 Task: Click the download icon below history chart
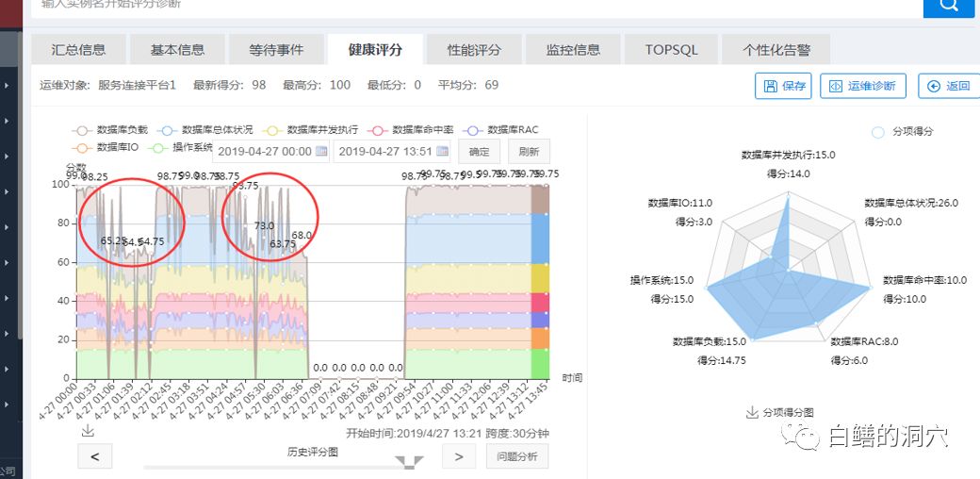click(x=88, y=431)
